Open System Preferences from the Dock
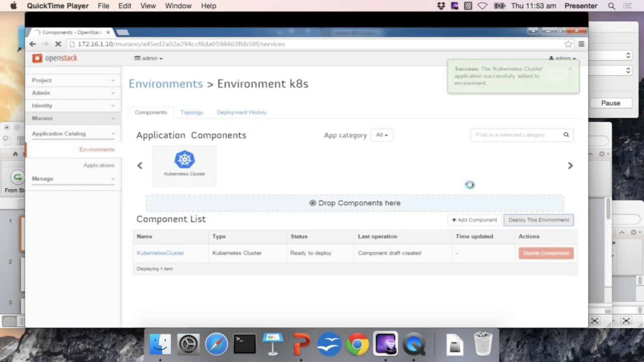Image resolution: width=644 pixels, height=362 pixels. 188,344
